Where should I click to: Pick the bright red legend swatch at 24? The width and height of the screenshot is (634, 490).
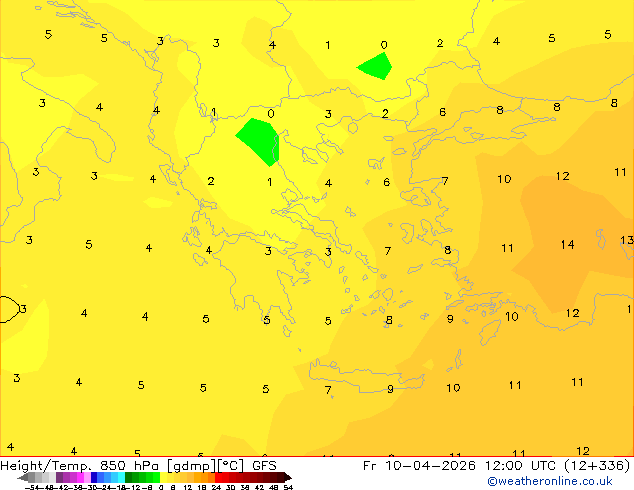[218, 477]
